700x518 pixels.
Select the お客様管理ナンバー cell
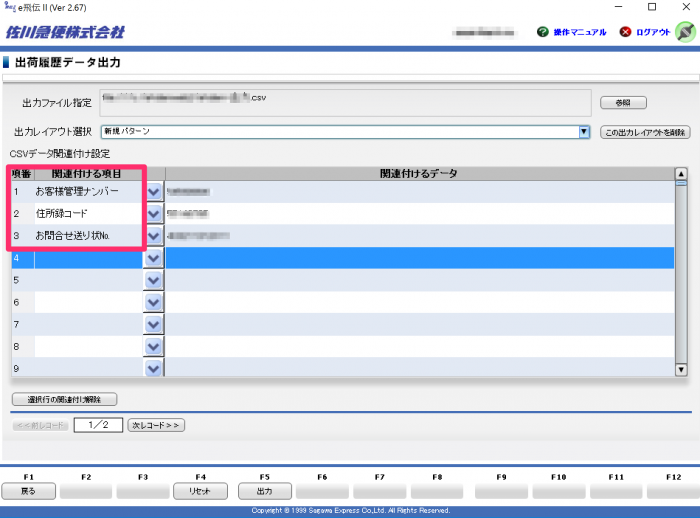coord(88,192)
